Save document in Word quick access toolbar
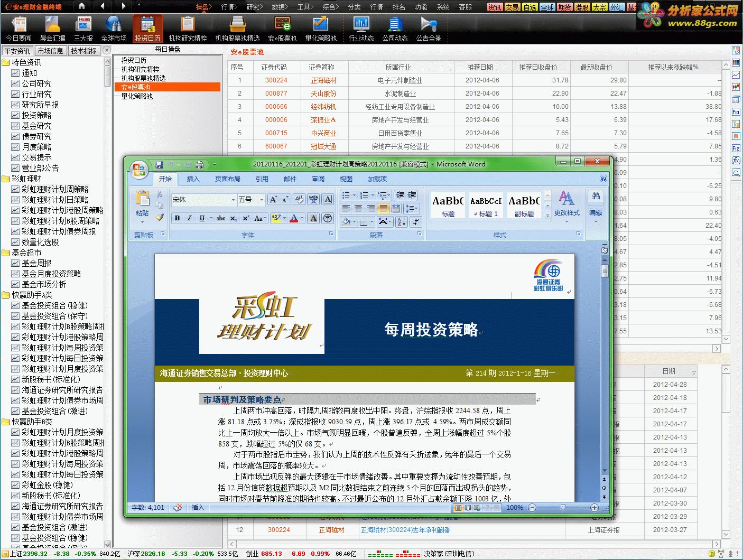743x560 pixels. tap(159, 165)
